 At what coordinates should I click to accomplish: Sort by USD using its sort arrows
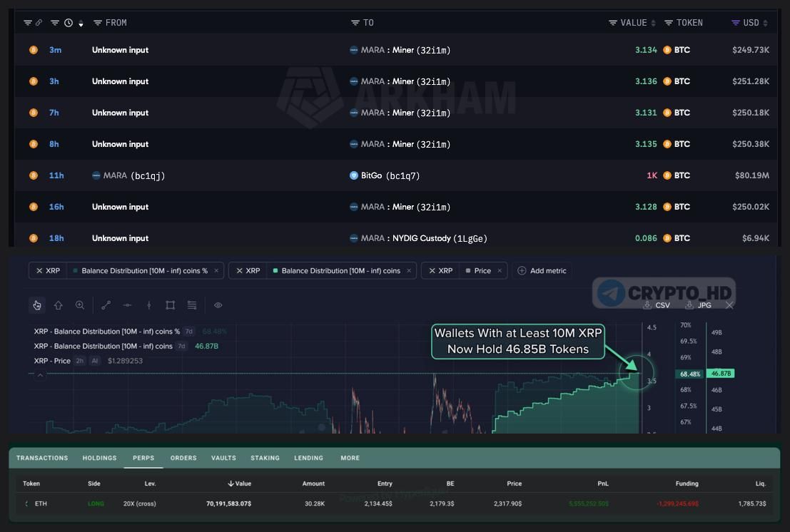765,23
